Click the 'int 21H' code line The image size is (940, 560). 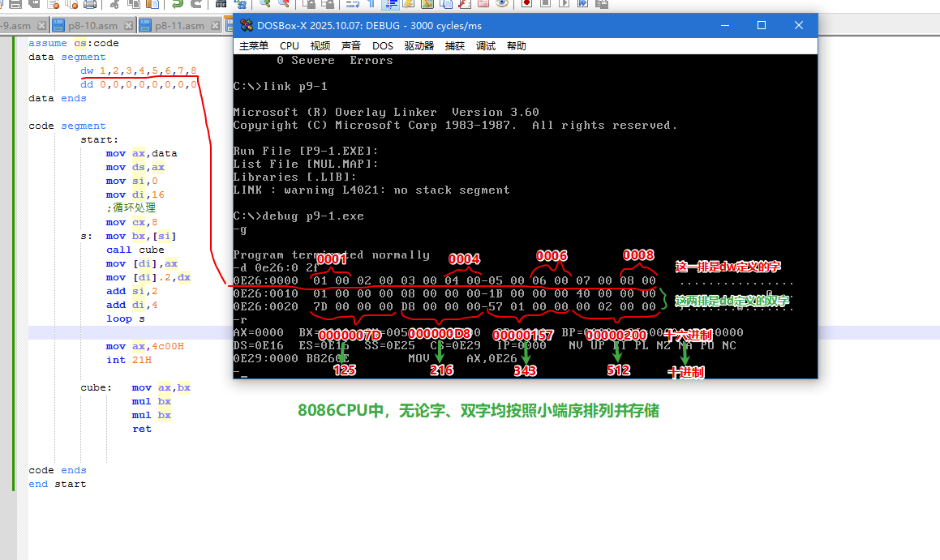point(129,360)
